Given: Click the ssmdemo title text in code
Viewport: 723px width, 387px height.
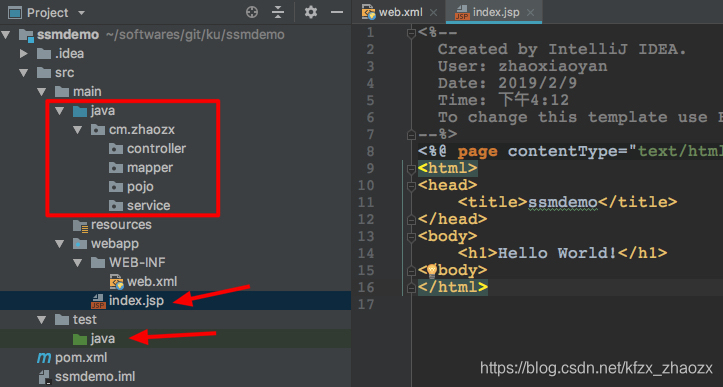Looking at the screenshot, I should click(x=563, y=202).
